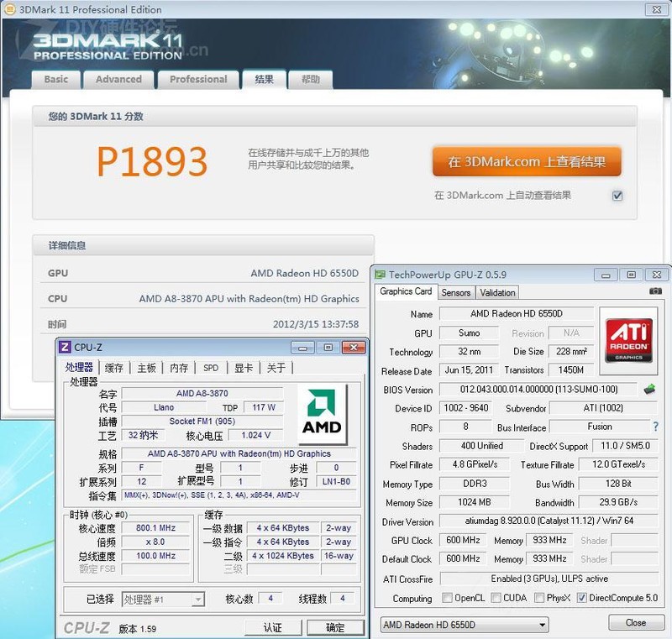This screenshot has width=672, height=639.
Task: Click the x 8.0 multiplier value
Action: (156, 542)
